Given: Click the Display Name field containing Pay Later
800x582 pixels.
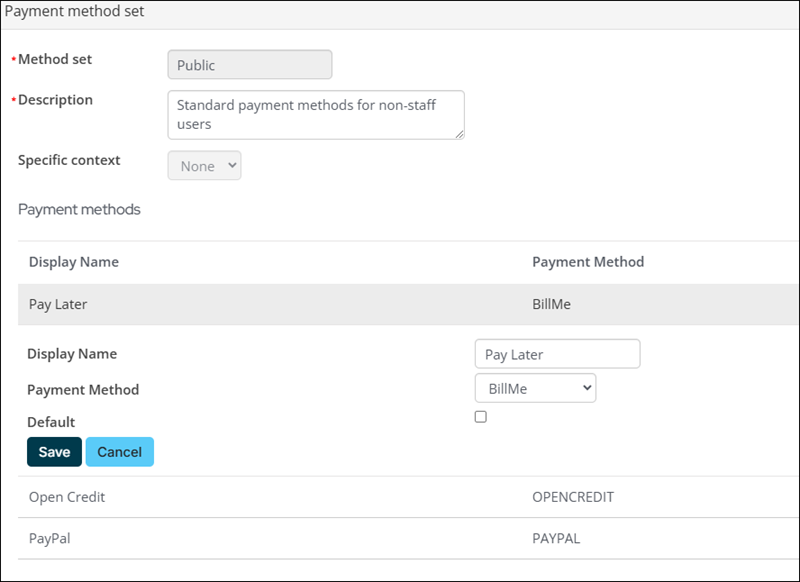Looking at the screenshot, I should point(557,353).
